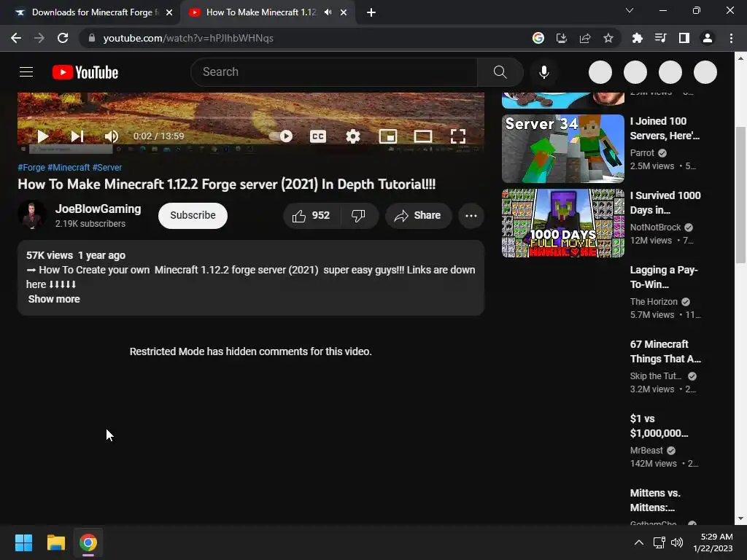Click the #Forge hashtag
The image size is (747, 560).
[x=31, y=168]
